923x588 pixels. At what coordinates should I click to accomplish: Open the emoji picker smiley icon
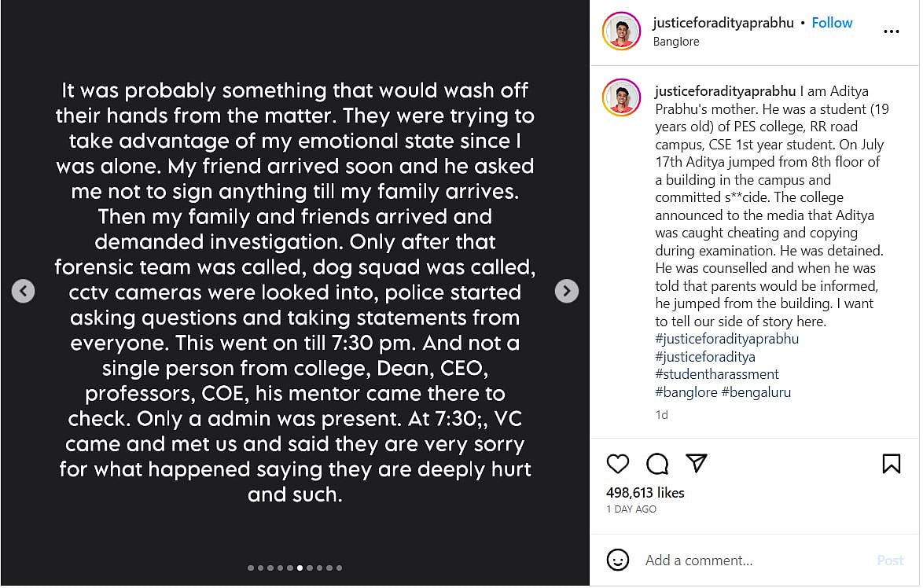point(618,560)
